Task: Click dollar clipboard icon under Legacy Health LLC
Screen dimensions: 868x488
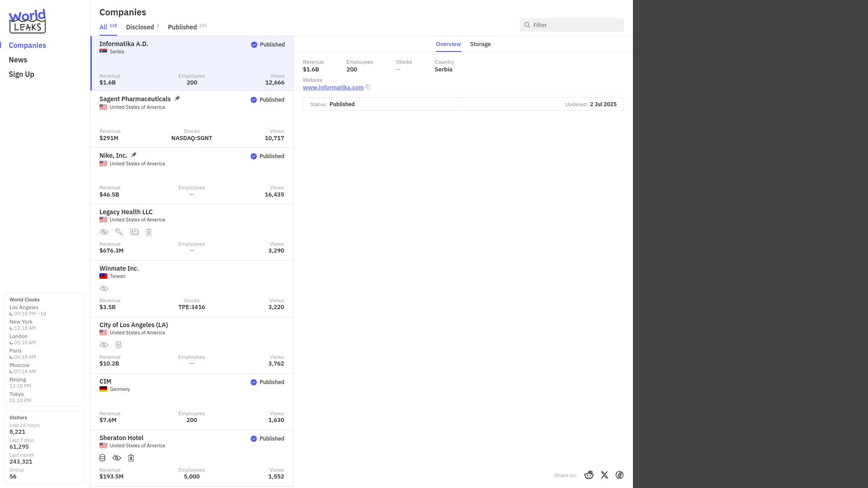Action: (149, 232)
